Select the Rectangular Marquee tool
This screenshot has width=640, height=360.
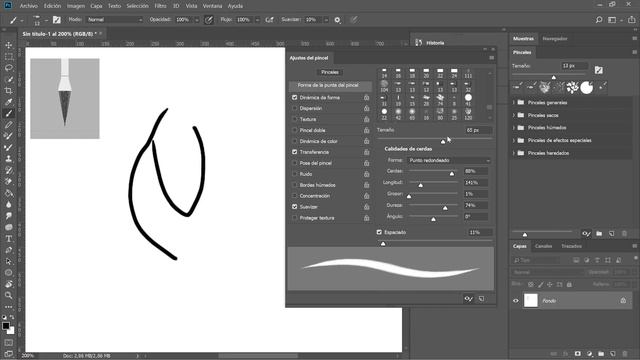[9, 57]
